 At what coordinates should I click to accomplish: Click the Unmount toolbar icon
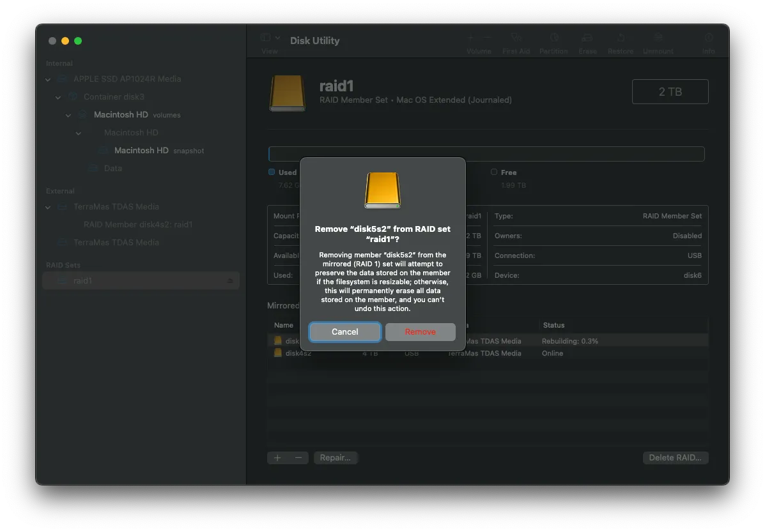[658, 38]
